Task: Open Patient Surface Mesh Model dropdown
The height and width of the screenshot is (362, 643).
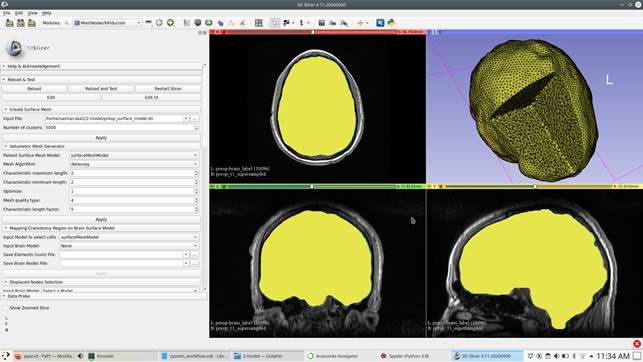Action: (134, 155)
